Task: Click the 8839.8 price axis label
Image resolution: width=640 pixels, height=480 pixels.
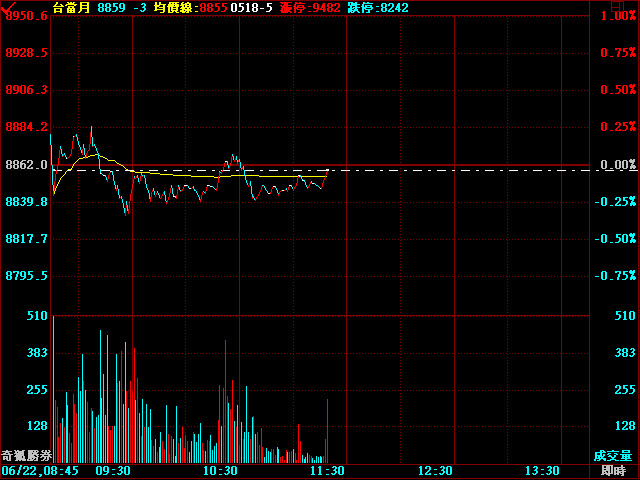Action: [x=26, y=202]
